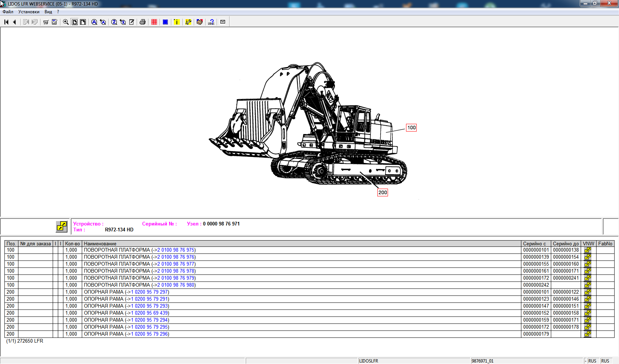This screenshot has height=364, width=619.
Task: Click the handshake icon in toolbar
Action: coord(200,22)
